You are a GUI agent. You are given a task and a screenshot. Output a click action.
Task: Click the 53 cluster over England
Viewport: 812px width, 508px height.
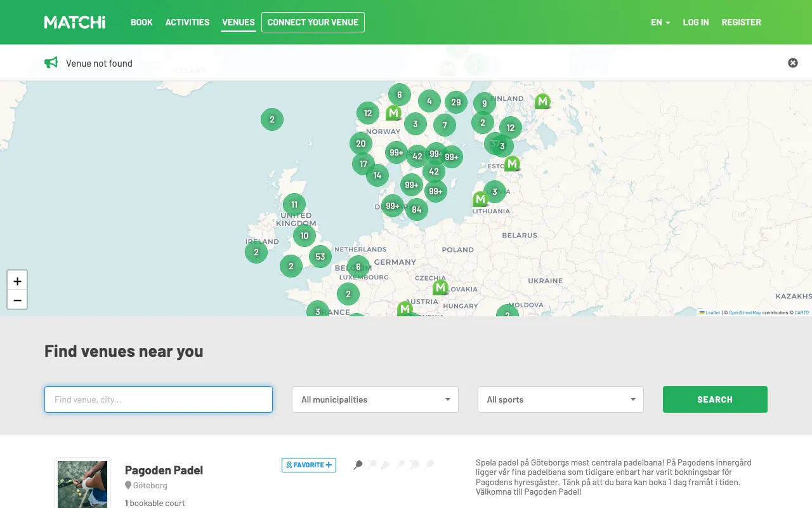[x=320, y=257]
